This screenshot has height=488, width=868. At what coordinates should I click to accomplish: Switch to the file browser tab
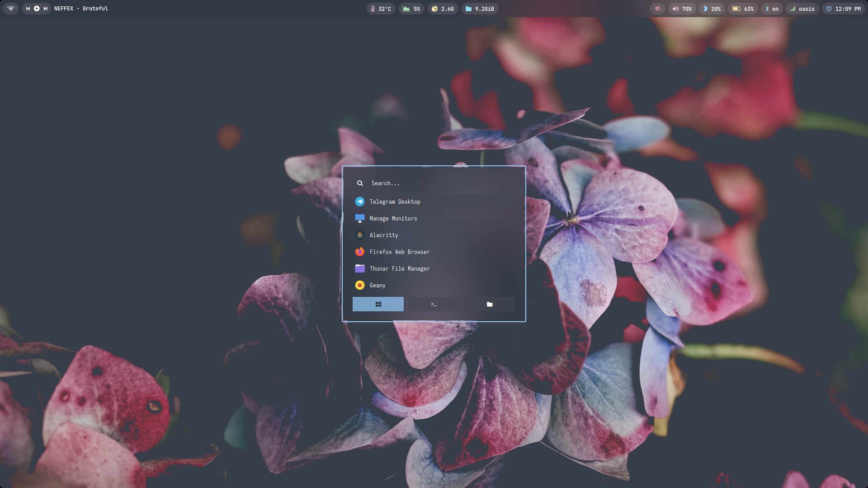pyautogui.click(x=489, y=304)
